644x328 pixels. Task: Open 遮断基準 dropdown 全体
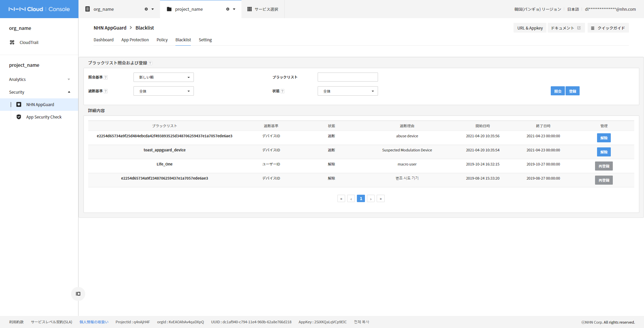[x=164, y=91]
